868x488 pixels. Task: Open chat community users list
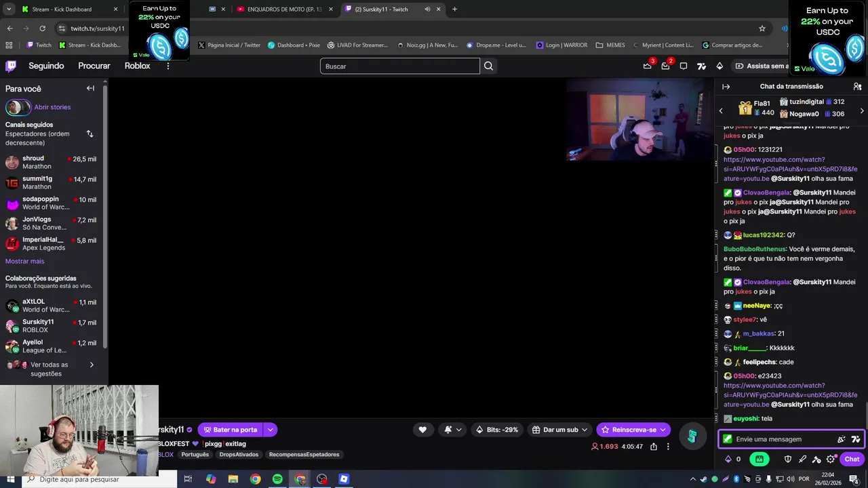857,87
